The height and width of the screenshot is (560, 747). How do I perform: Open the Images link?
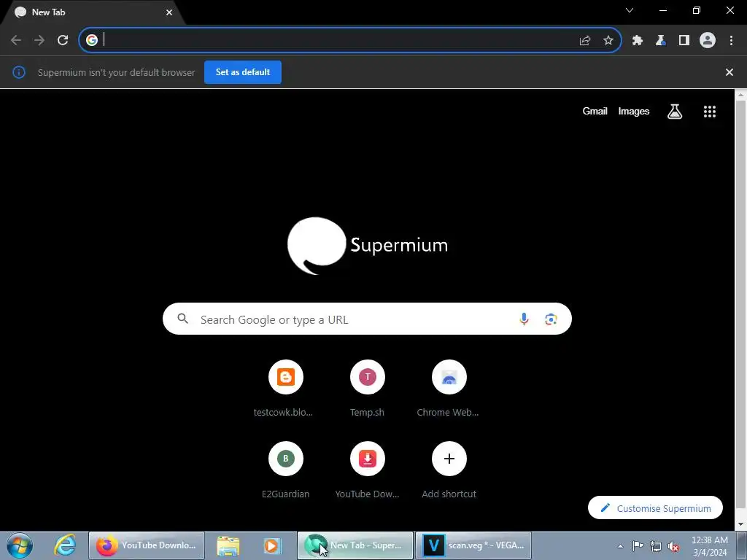tap(634, 111)
